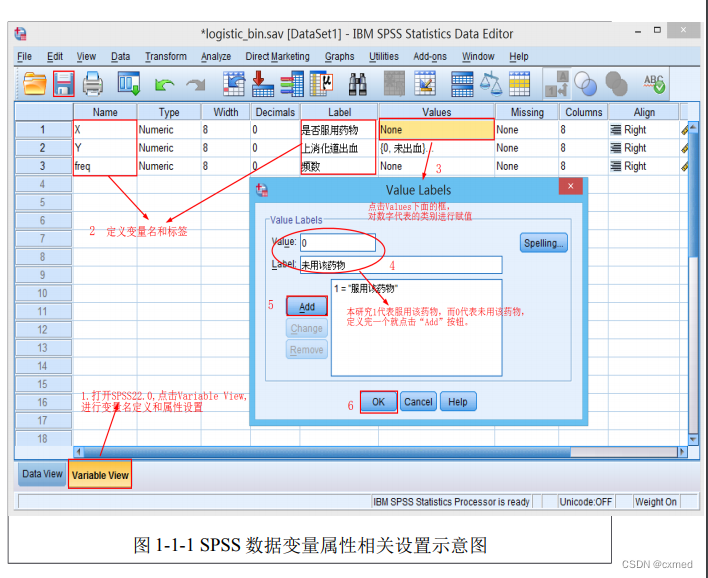Viewport: 708px width, 578px height.
Task: Recall recently used dialogs icon
Action: click(129, 84)
